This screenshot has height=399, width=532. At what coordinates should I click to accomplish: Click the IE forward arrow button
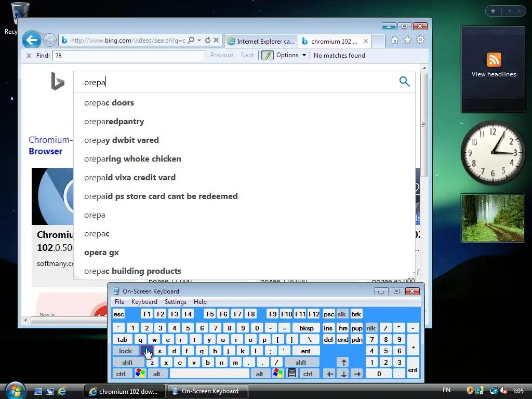(x=50, y=41)
